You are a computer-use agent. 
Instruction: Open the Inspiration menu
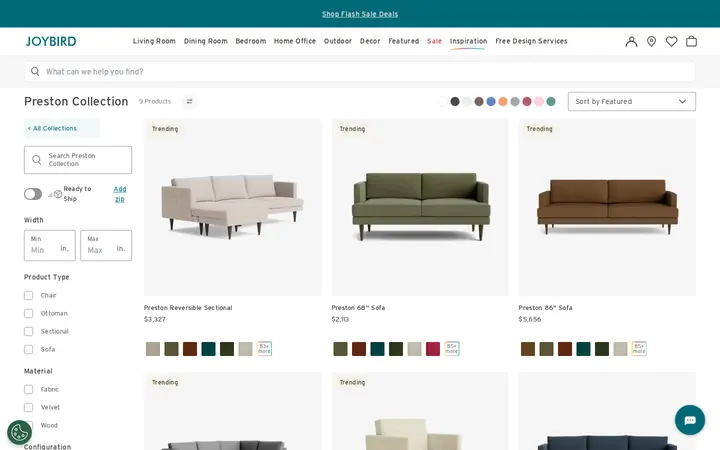tap(468, 41)
